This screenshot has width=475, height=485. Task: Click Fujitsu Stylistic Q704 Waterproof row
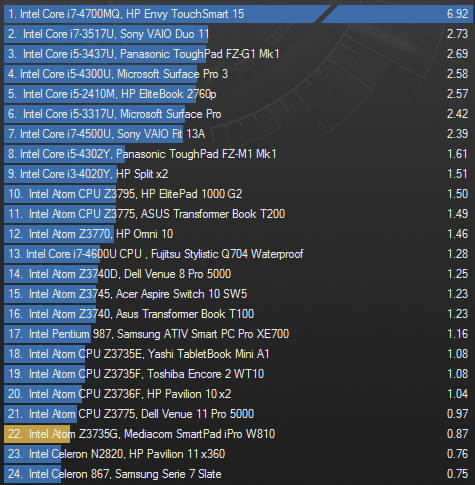pyautogui.click(x=238, y=254)
